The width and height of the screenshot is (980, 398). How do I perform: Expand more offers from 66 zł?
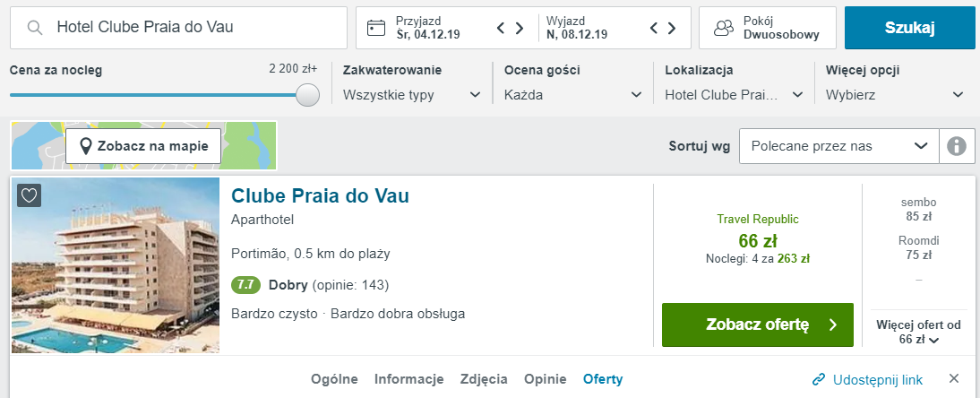pos(919,333)
